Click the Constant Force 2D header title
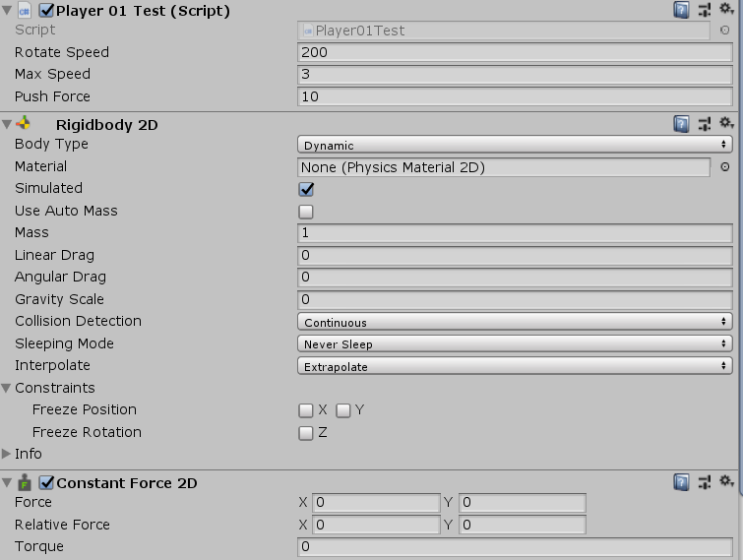Image resolution: width=743 pixels, height=560 pixels. point(127,483)
